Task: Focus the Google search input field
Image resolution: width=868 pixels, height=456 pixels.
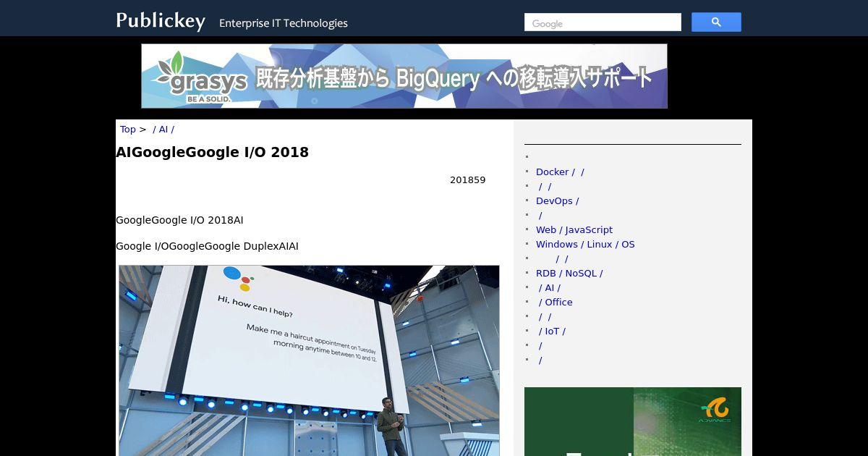Action: [603, 22]
